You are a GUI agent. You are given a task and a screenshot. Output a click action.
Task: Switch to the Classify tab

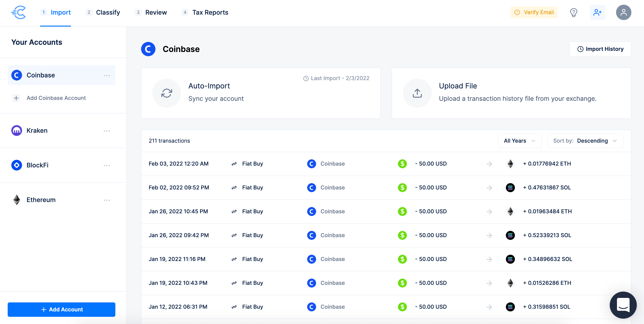tap(108, 12)
